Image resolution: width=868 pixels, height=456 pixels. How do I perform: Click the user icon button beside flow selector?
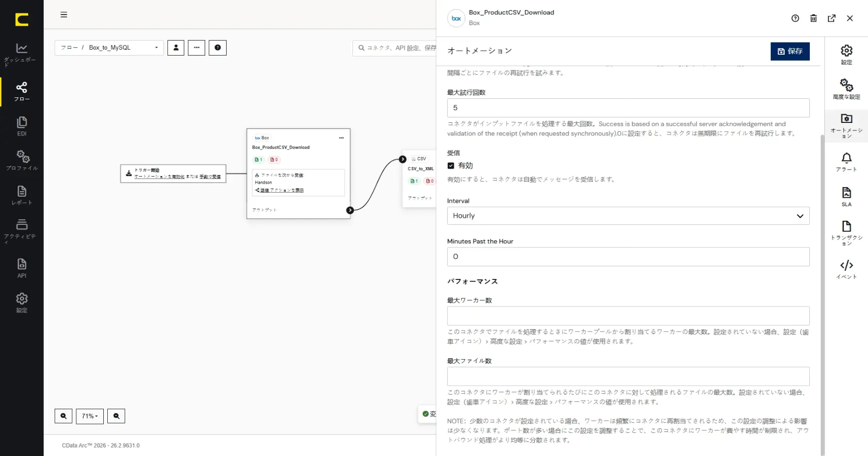click(176, 48)
